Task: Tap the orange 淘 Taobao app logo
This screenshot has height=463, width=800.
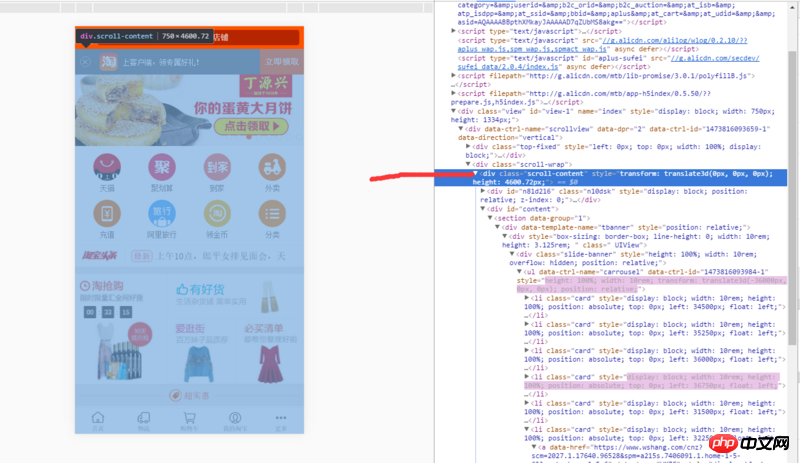Action: 108,62
